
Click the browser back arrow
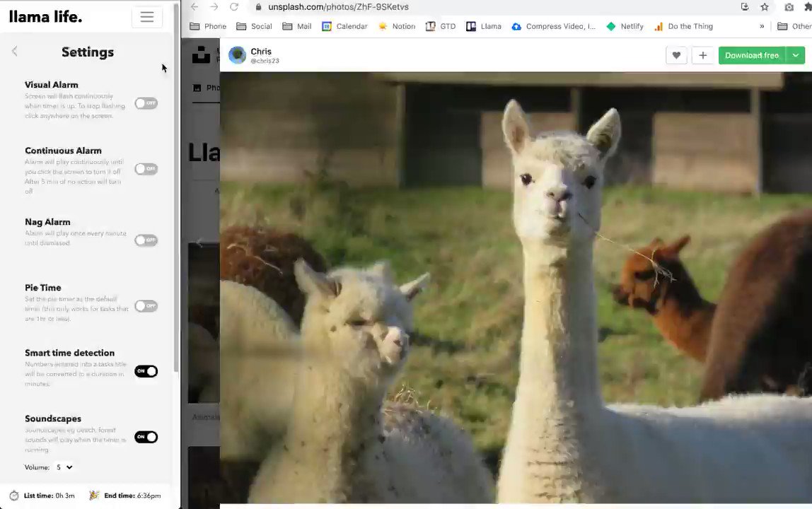195,7
